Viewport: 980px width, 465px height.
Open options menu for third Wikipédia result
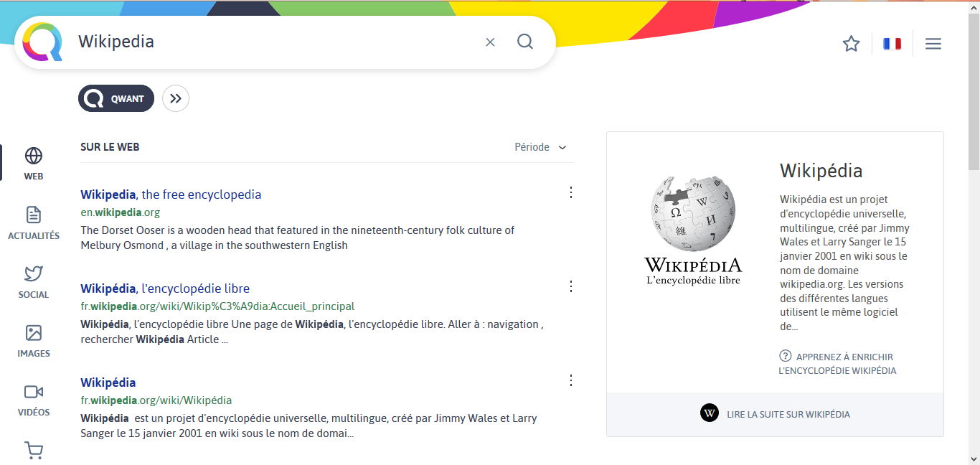coord(571,380)
